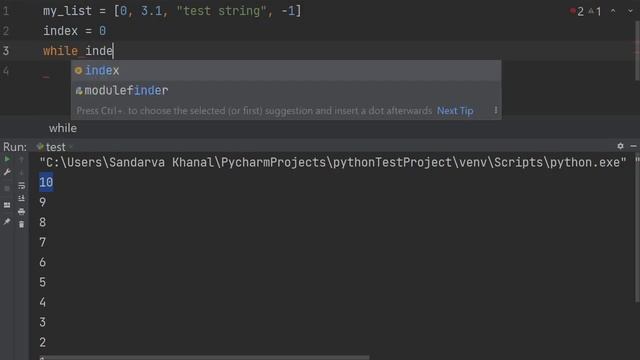Image resolution: width=640 pixels, height=360 pixels.
Task: Choose the modulefinder completion suggestion
Action: click(x=286, y=91)
